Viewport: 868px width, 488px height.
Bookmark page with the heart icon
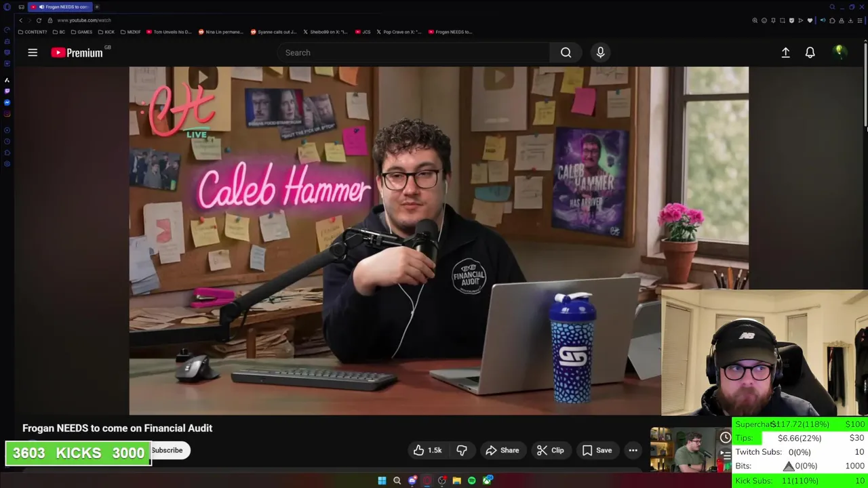click(810, 20)
